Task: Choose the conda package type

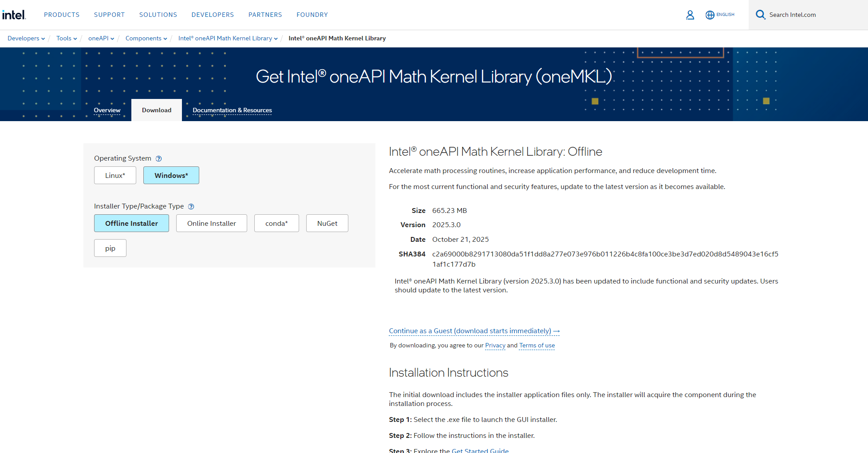Action: 276,223
